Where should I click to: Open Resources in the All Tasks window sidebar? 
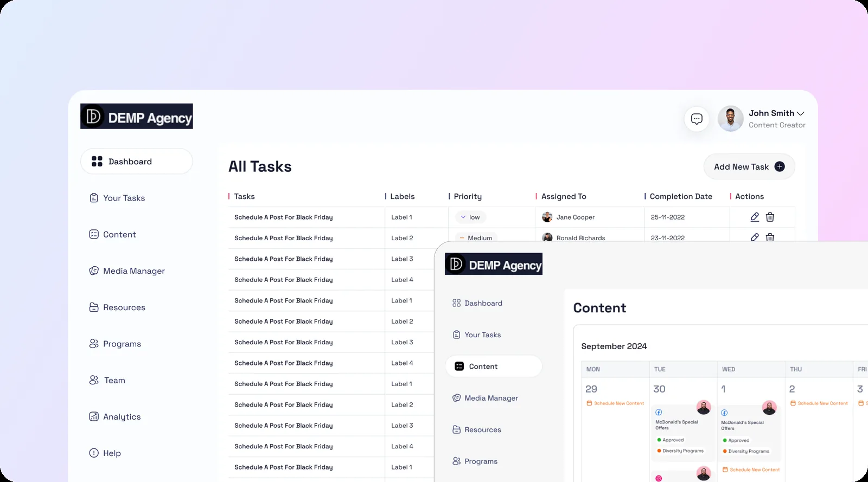(x=117, y=307)
